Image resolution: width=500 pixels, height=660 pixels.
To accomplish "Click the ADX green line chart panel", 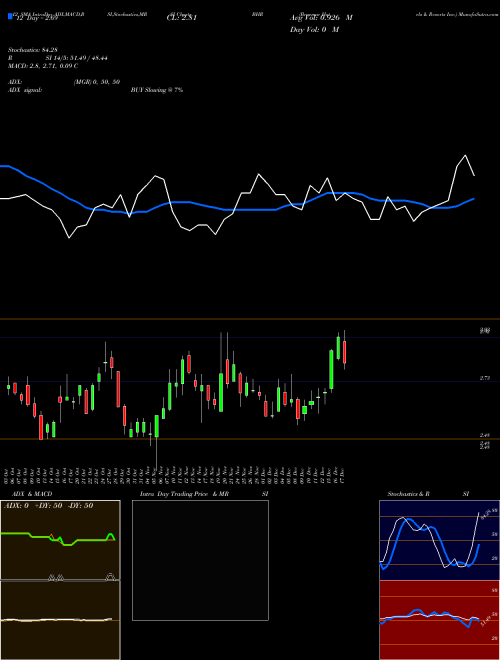I will coord(60,540).
